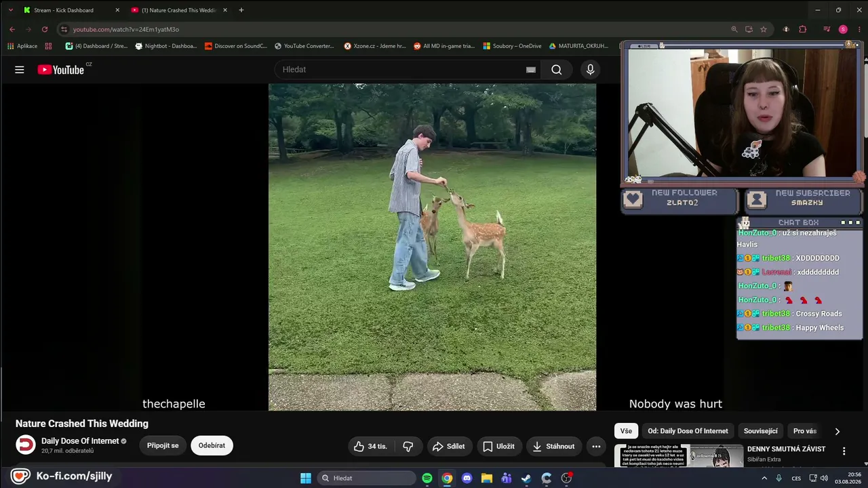868x488 pixels.
Task: Open the Aplikace apps shortcut
Action: [x=22, y=46]
